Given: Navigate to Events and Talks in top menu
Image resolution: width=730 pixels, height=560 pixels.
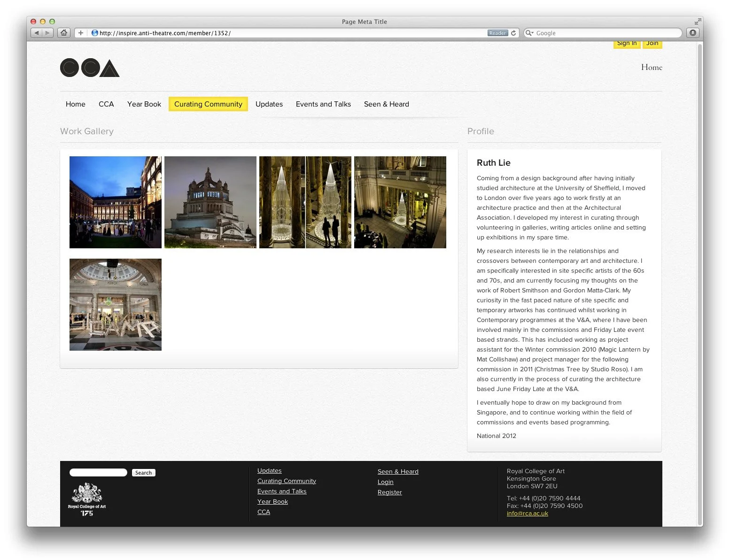Looking at the screenshot, I should [323, 104].
